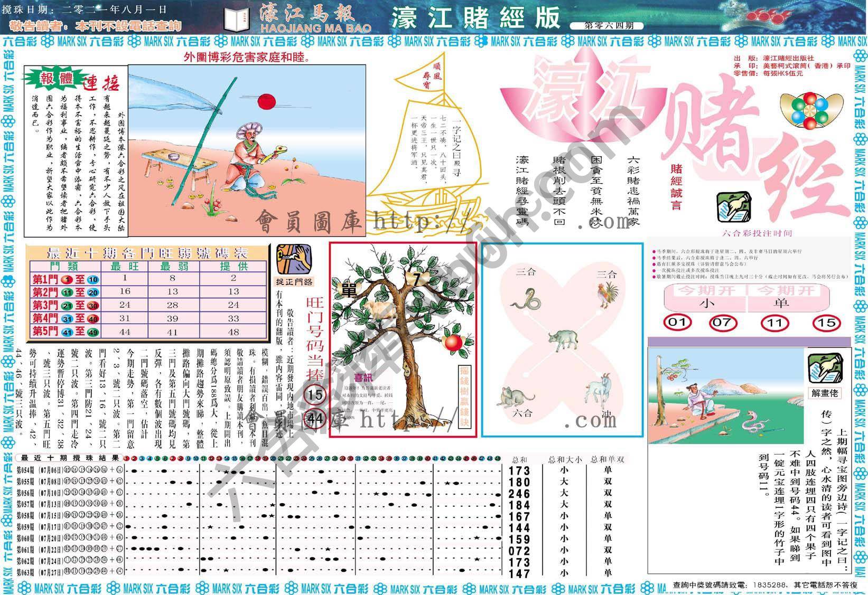Open the fisherman with bamboo pole illustration
The width and height of the screenshot is (868, 595).
tap(248, 150)
